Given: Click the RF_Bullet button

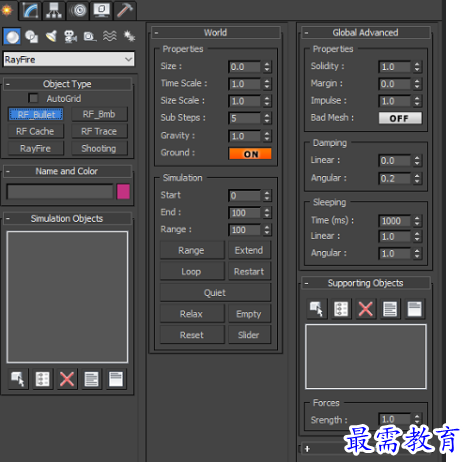Looking at the screenshot, I should [36, 114].
